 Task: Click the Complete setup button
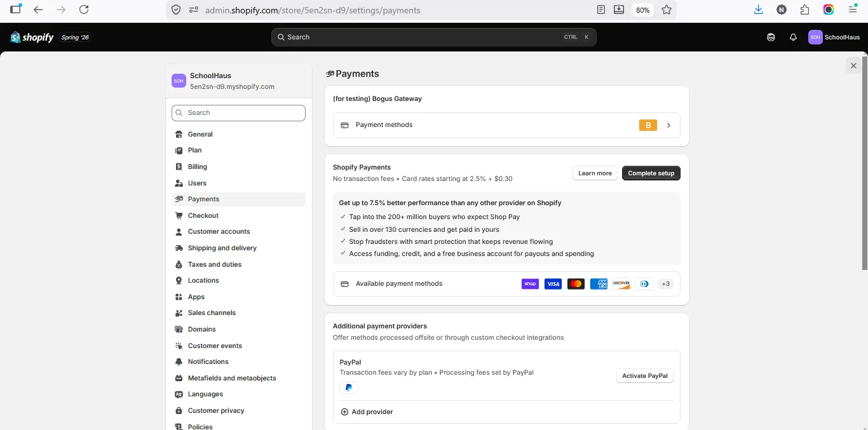point(651,173)
